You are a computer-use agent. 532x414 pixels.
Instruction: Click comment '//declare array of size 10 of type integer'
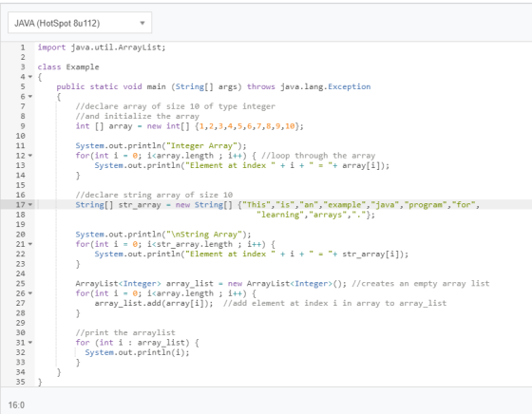point(176,106)
